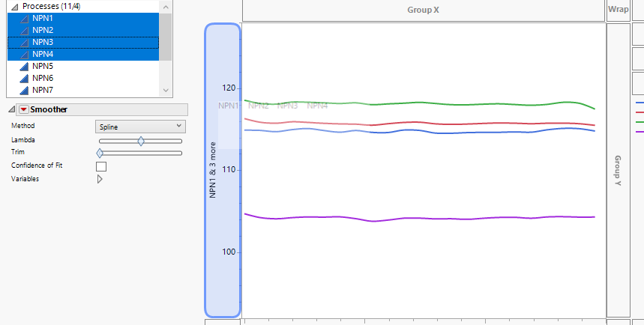Image resolution: width=644 pixels, height=325 pixels.
Task: Click the Group X drop zone
Action: pyautogui.click(x=424, y=10)
